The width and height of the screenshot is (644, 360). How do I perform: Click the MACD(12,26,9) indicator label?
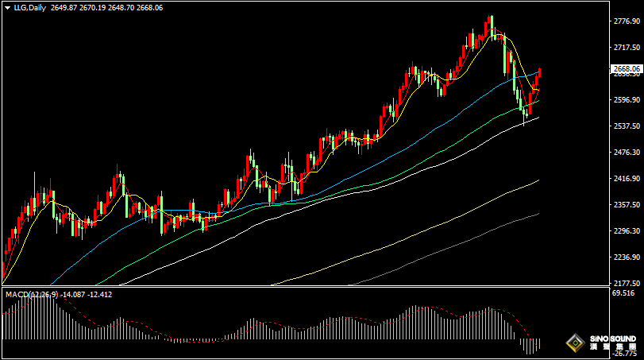coord(32,295)
